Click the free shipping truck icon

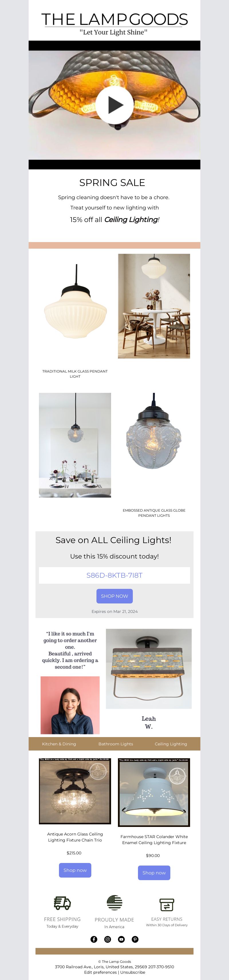[x=62, y=902]
